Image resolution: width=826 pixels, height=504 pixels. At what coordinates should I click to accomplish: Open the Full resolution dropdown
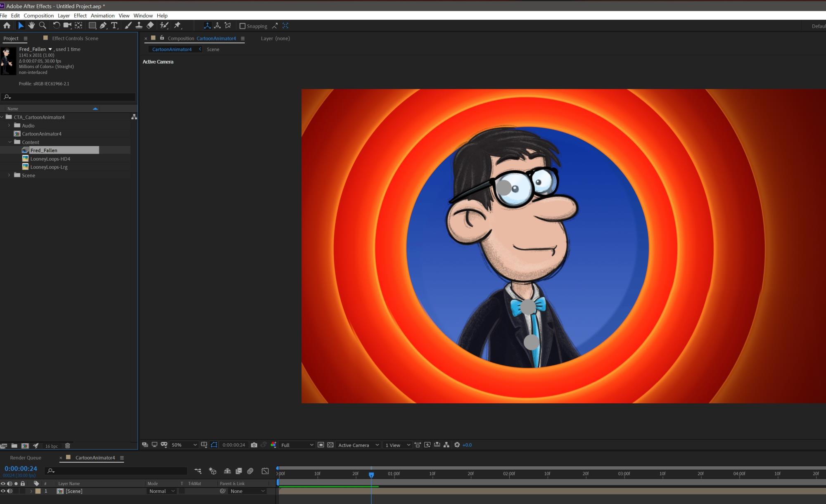pyautogui.click(x=297, y=445)
